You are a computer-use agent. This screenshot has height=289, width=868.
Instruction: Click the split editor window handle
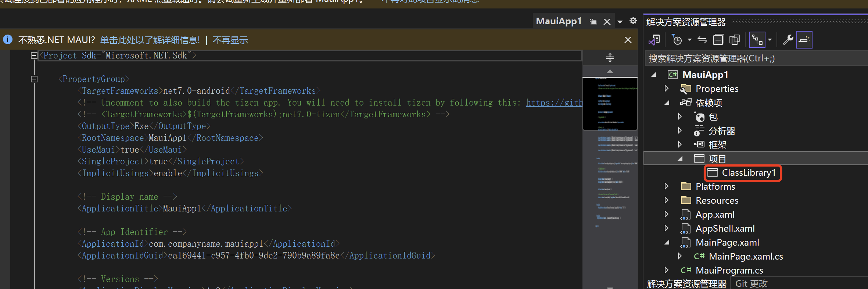610,58
